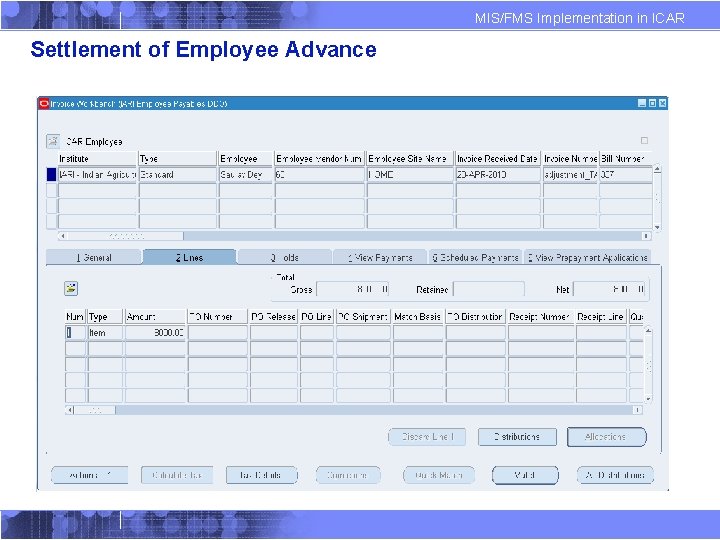The height and width of the screenshot is (540, 720).
Task: Click the Employee Site Name field showing HOME
Action: (x=410, y=174)
